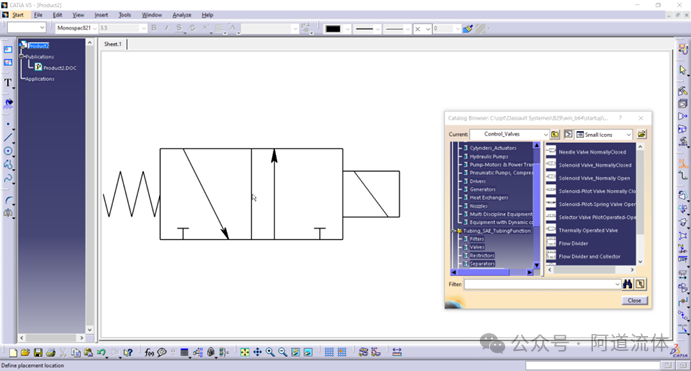This screenshot has height=371, width=691.
Task: Switch to the Sheet.1 tab
Action: click(x=113, y=44)
